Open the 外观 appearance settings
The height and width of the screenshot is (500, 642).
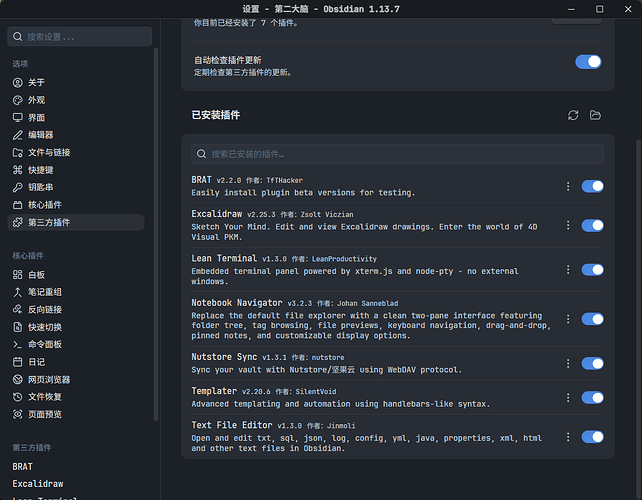click(x=76, y=100)
